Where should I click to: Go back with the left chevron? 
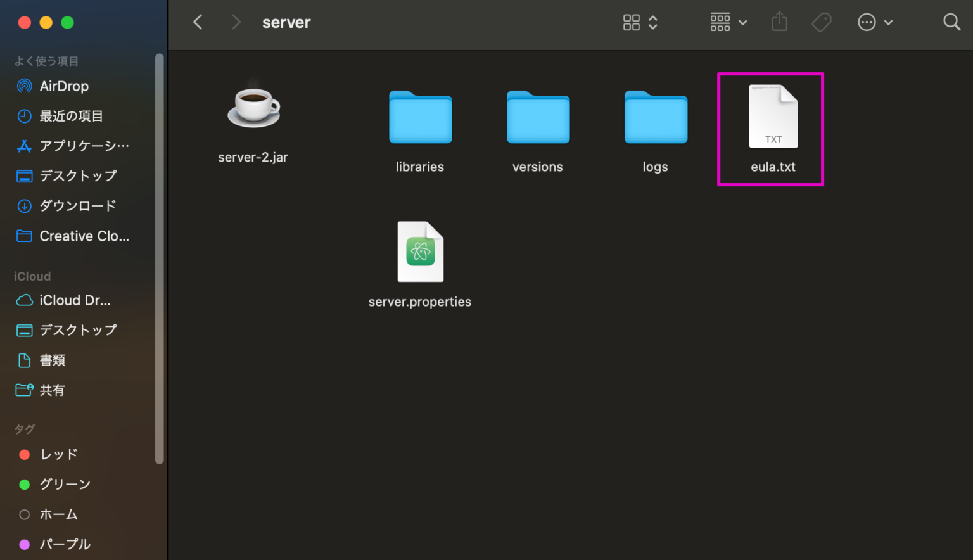(x=198, y=22)
